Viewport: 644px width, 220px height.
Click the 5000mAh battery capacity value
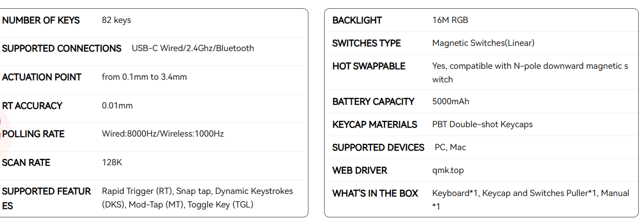[x=451, y=102]
